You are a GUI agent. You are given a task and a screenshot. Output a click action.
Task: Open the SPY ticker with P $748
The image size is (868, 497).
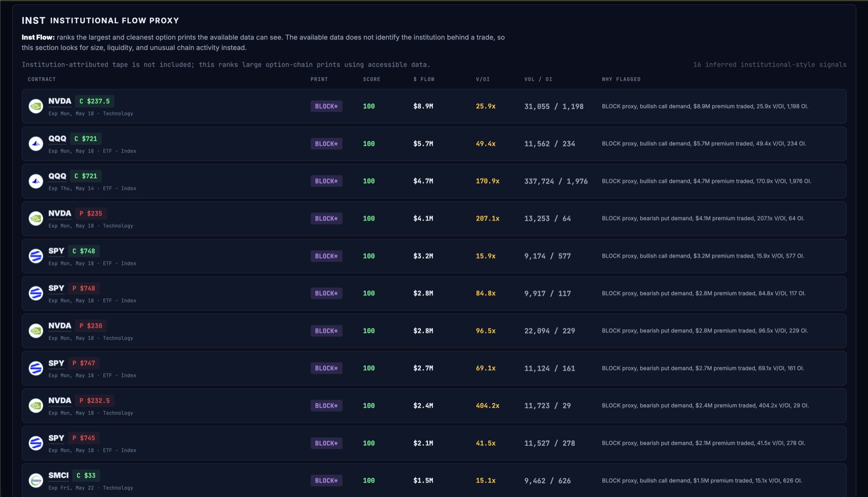pyautogui.click(x=56, y=288)
